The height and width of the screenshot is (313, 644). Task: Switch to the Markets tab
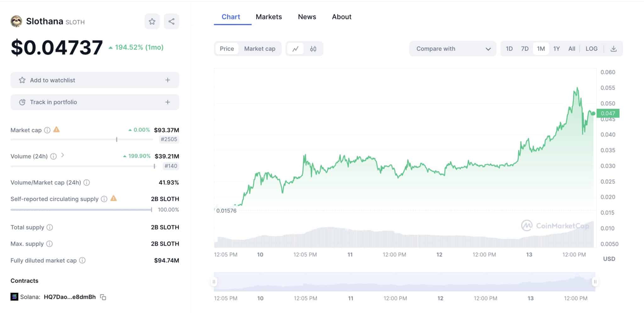269,17
